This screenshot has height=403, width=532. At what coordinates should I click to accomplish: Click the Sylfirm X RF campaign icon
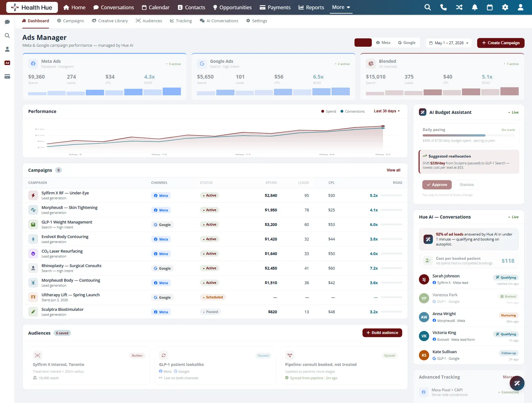(33, 195)
